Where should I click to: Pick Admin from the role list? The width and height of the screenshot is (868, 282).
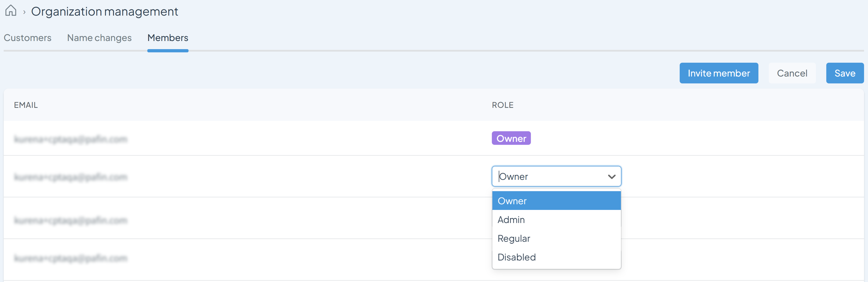(556, 219)
